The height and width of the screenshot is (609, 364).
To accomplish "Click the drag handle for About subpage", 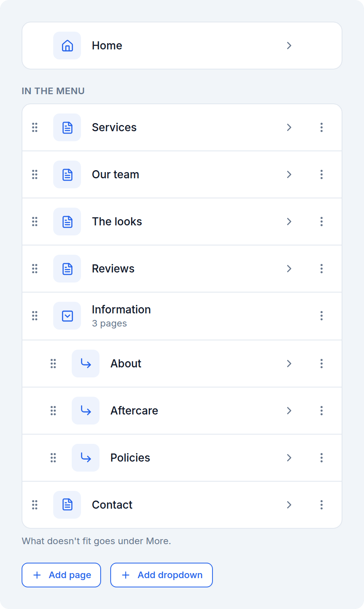I will pyautogui.click(x=53, y=364).
